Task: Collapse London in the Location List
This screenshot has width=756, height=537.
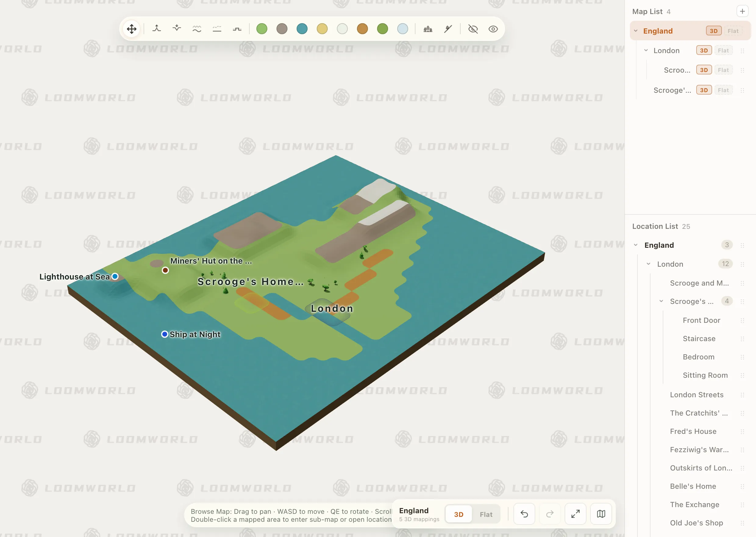Action: (649, 264)
